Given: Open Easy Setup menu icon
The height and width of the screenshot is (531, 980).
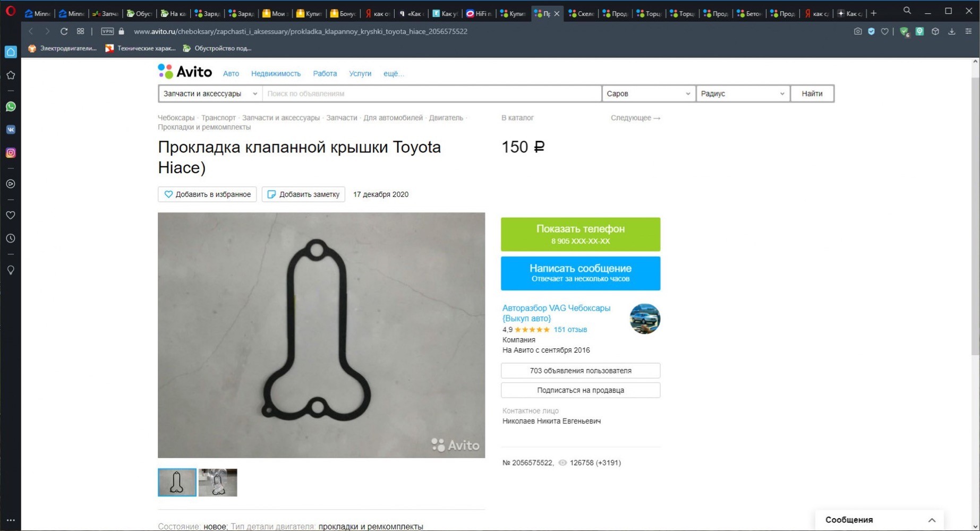Looking at the screenshot, I should pyautogui.click(x=968, y=31).
